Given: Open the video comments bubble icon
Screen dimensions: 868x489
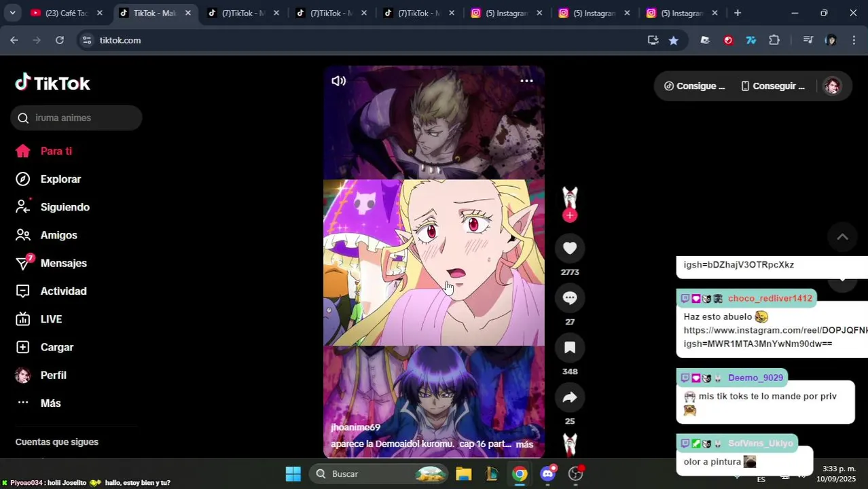Looking at the screenshot, I should coord(570,298).
